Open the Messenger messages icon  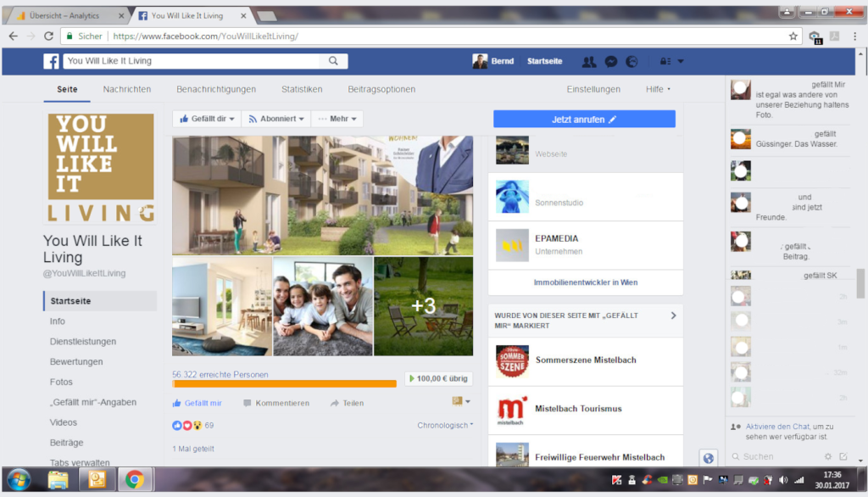coord(611,61)
